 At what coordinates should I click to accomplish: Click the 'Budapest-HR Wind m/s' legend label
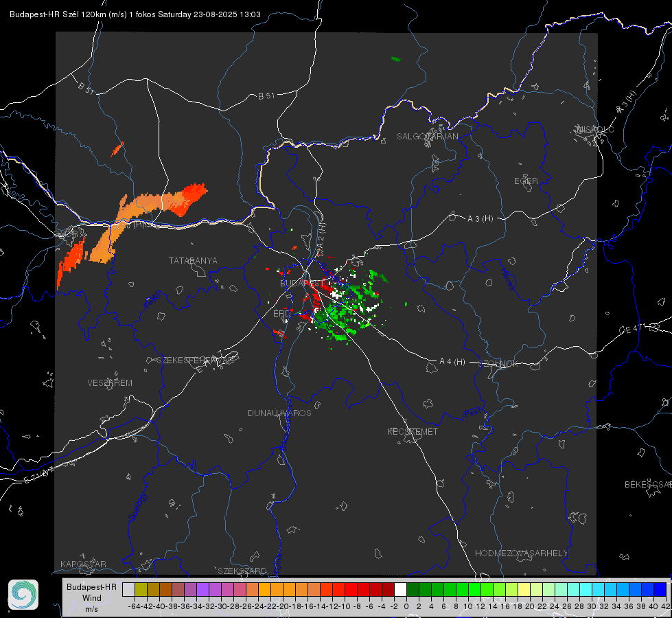pos(92,597)
